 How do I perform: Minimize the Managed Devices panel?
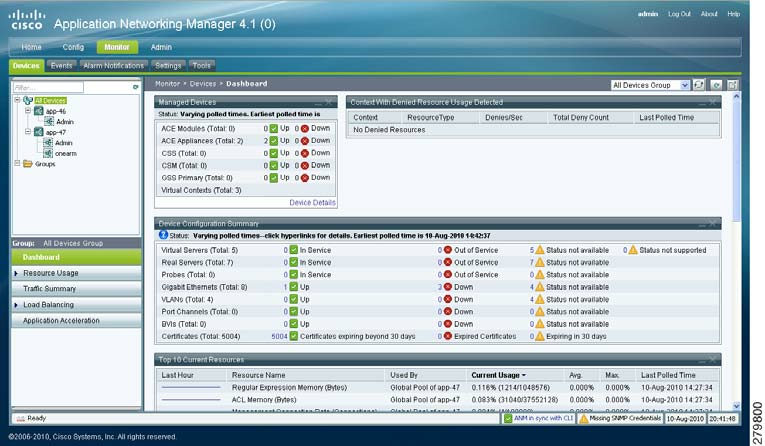[x=319, y=102]
